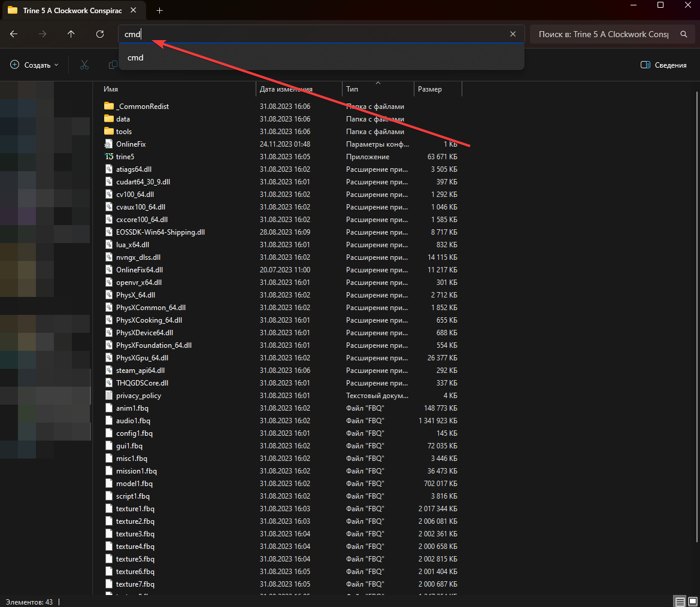The width and height of the screenshot is (700, 607).
Task: Select the audio1.fbq file icon
Action: pyautogui.click(x=109, y=420)
